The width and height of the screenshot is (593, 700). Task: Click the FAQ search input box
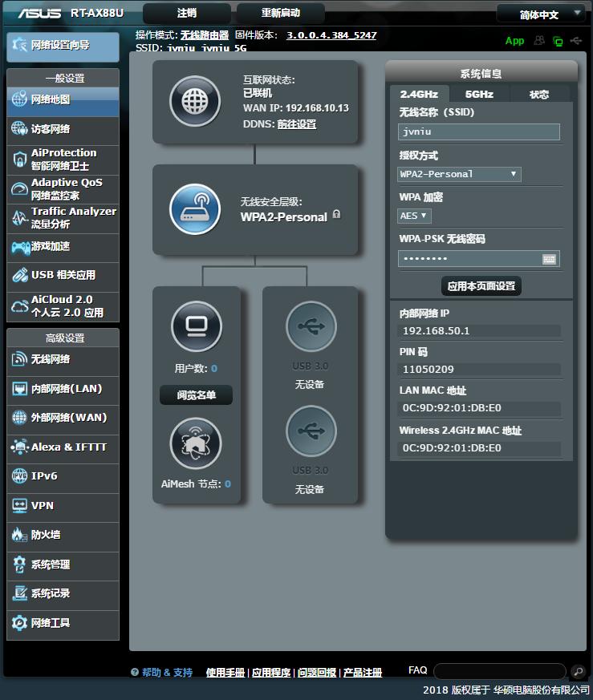click(x=500, y=671)
